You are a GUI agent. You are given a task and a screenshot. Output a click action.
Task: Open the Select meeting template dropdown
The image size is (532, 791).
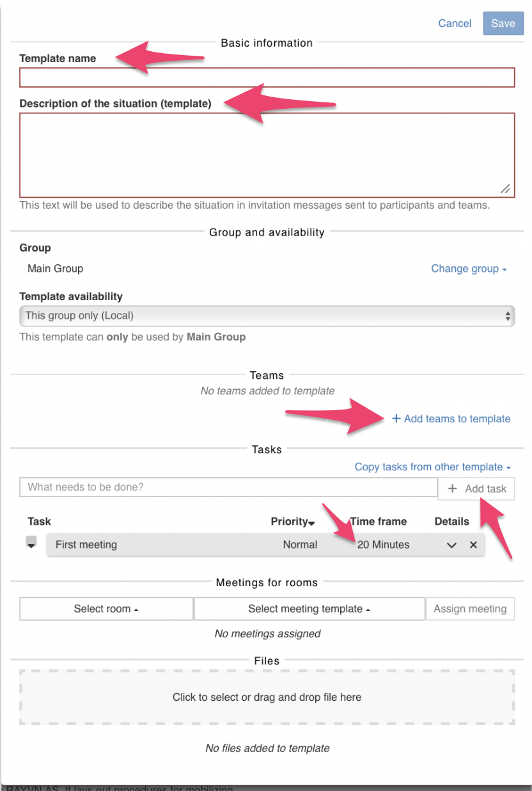(x=309, y=609)
